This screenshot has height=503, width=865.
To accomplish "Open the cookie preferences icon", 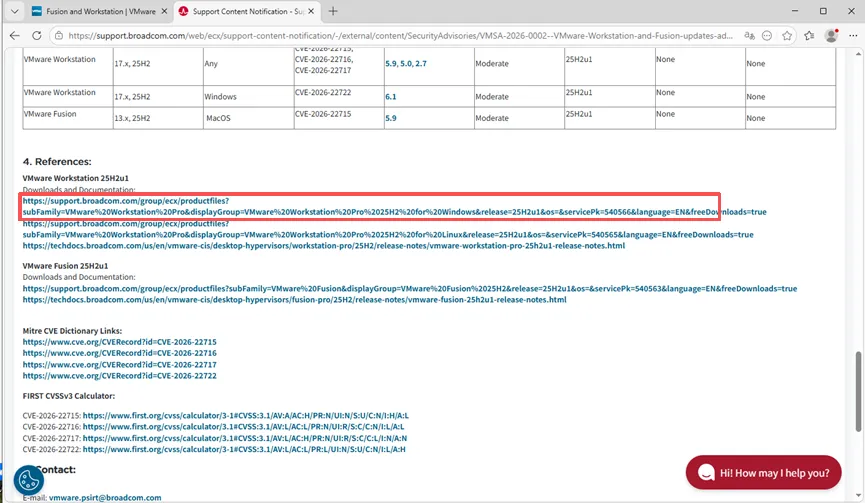I will (29, 480).
